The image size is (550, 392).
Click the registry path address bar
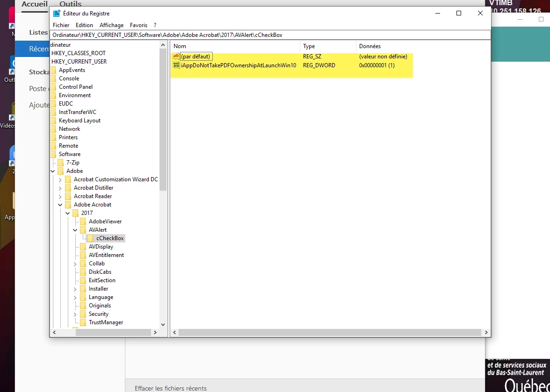point(270,35)
